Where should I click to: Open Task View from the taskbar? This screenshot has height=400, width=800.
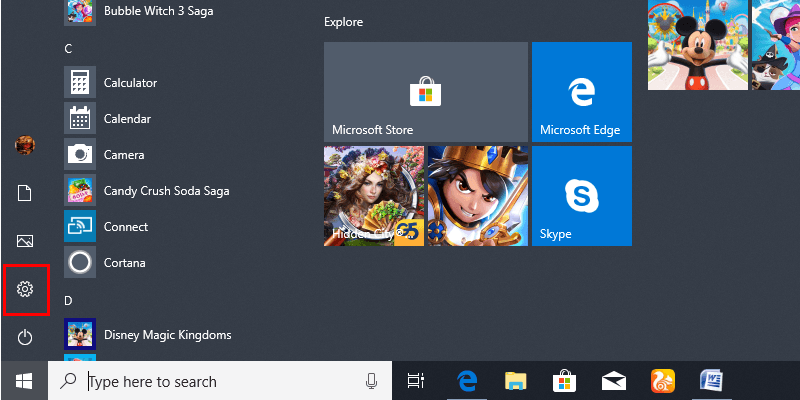pos(415,381)
